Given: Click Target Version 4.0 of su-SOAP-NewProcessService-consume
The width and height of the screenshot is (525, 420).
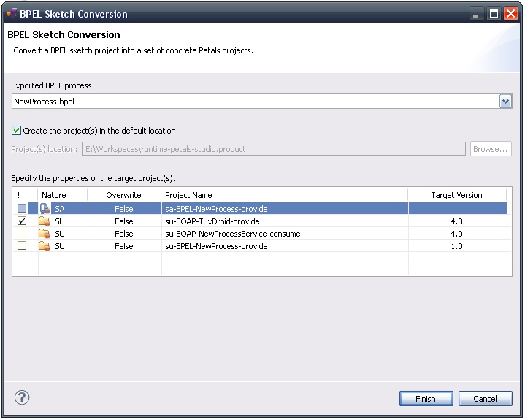Looking at the screenshot, I should 456,234.
